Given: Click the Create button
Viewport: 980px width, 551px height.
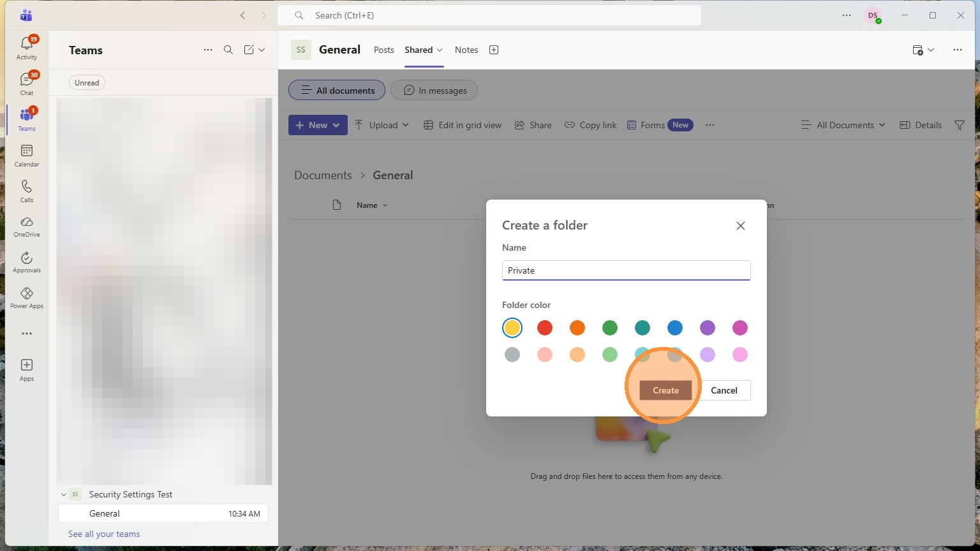Looking at the screenshot, I should tap(665, 390).
